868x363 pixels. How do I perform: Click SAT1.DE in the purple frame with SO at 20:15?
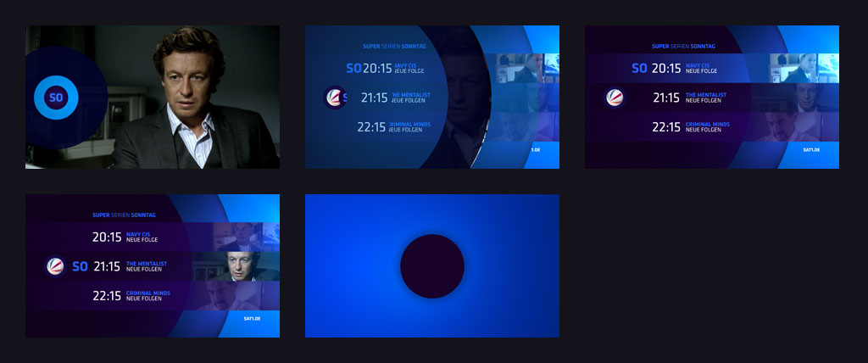click(811, 150)
